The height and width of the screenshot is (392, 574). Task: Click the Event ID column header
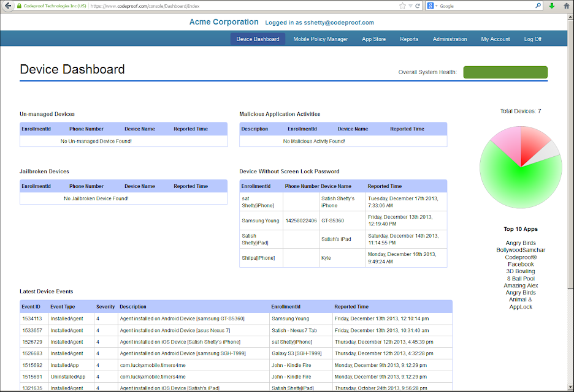(31, 307)
